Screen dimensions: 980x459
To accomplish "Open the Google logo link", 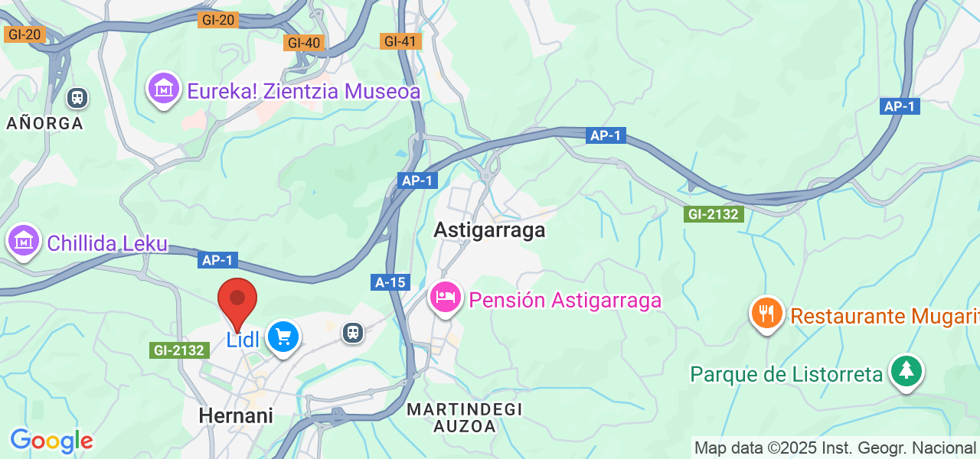I will click(x=51, y=441).
